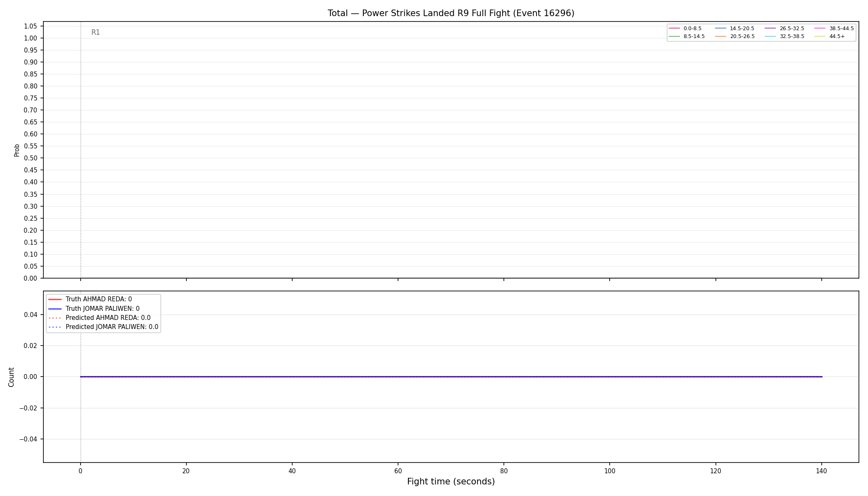
Task: Click the 60 tick on the time axis
Action: click(398, 471)
